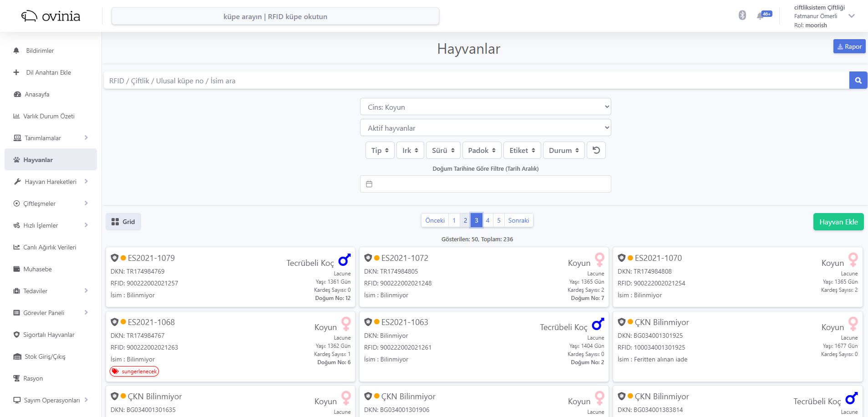Click the shield icon on ES2021-1079 card
The height and width of the screenshot is (417, 868).
pos(115,258)
